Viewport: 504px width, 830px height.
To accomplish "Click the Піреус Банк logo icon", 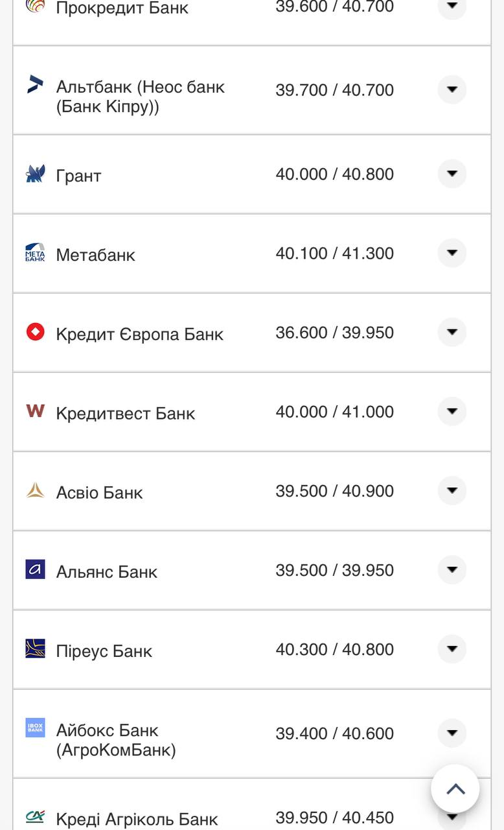I will pyautogui.click(x=35, y=648).
